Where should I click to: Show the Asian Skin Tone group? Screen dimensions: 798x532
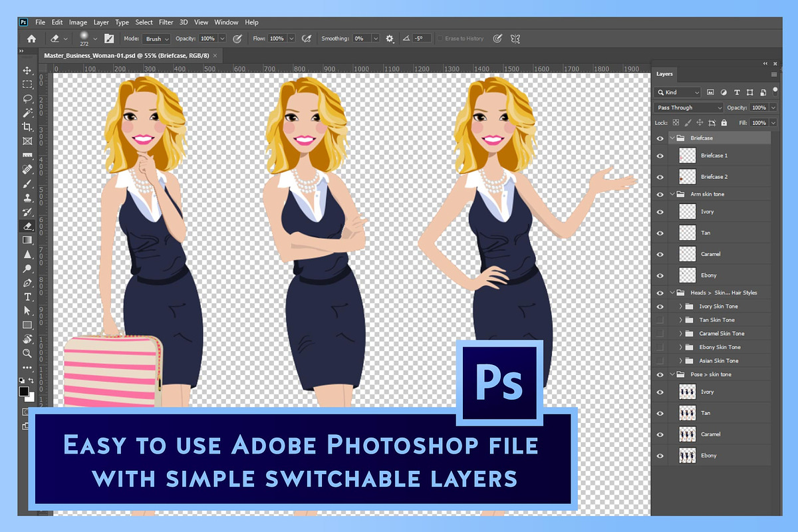coord(660,361)
